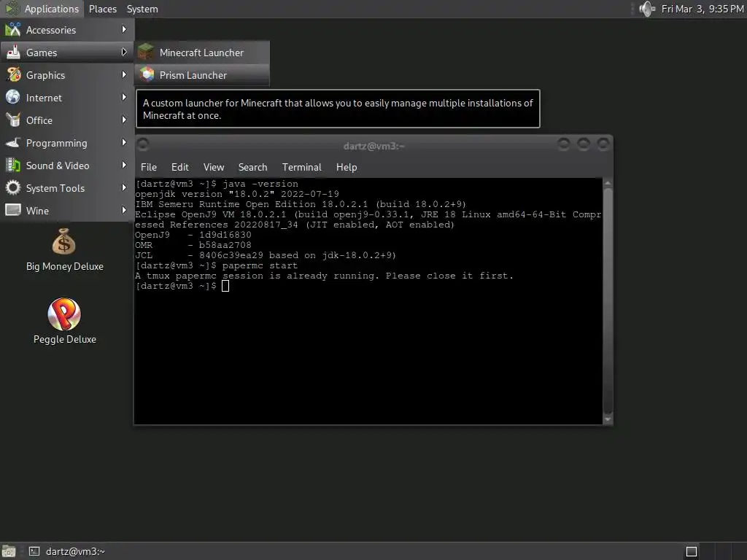Image resolution: width=747 pixels, height=560 pixels.
Task: Minimize the terminal window
Action: (x=564, y=144)
